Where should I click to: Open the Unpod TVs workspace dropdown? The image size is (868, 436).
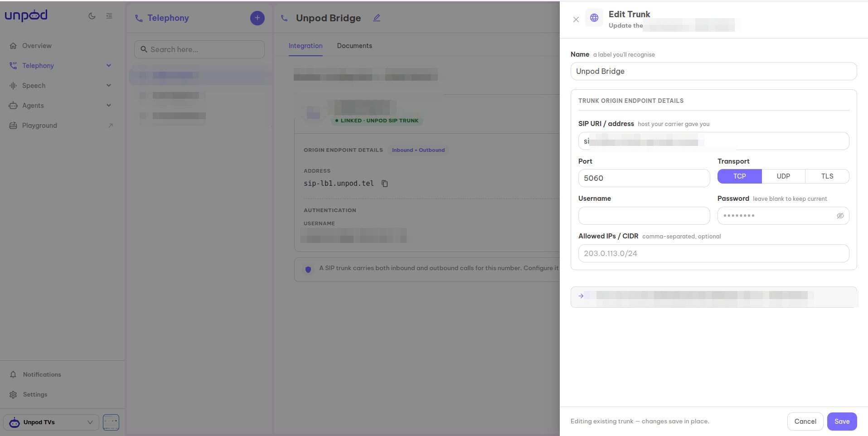click(51, 422)
